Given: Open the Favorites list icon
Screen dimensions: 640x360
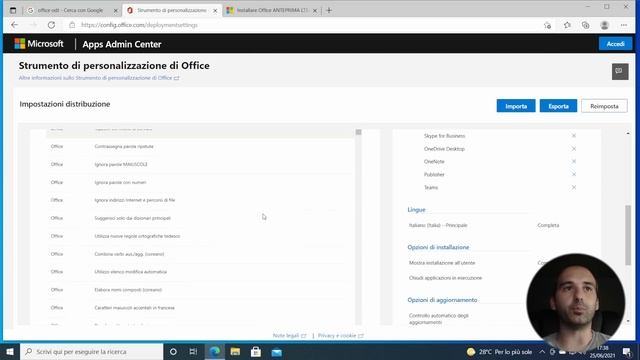Looking at the screenshot, I should pos(567,25).
